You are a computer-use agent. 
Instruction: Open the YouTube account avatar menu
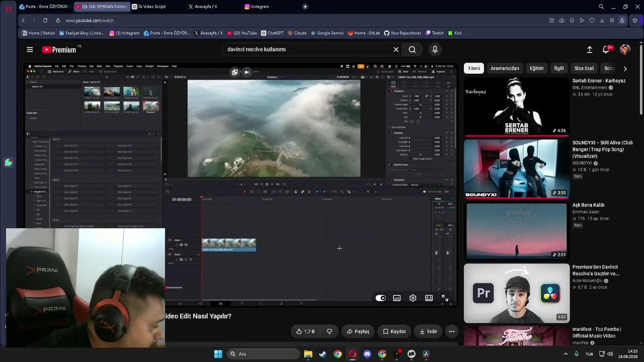(625, 49)
